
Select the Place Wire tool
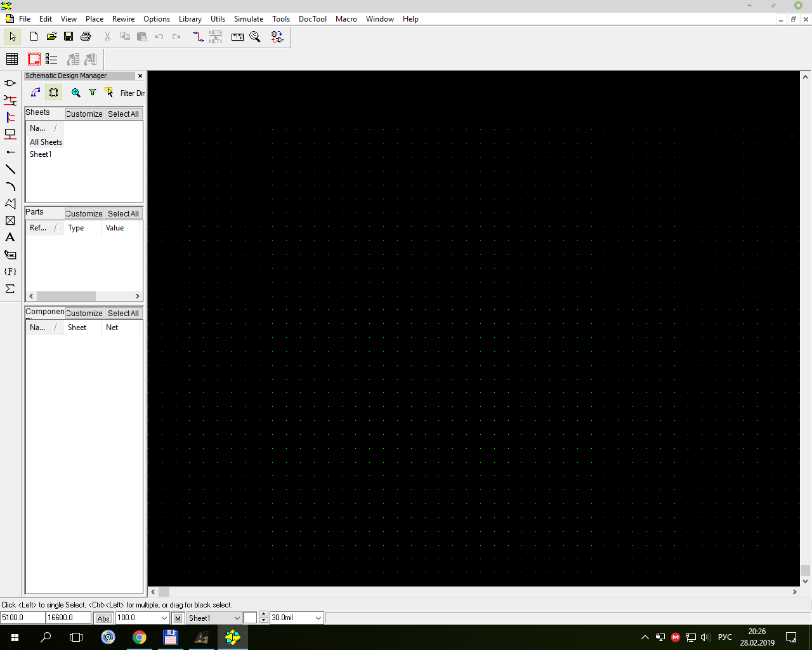coord(10,100)
